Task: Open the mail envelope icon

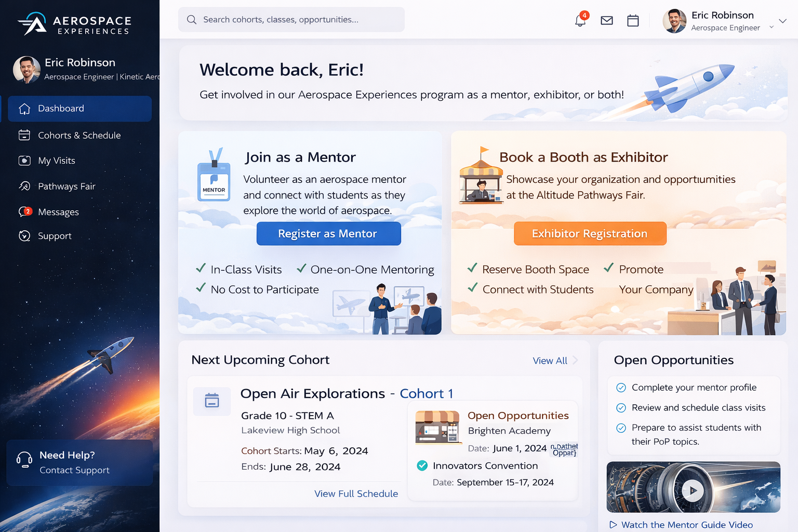Action: [607, 21]
